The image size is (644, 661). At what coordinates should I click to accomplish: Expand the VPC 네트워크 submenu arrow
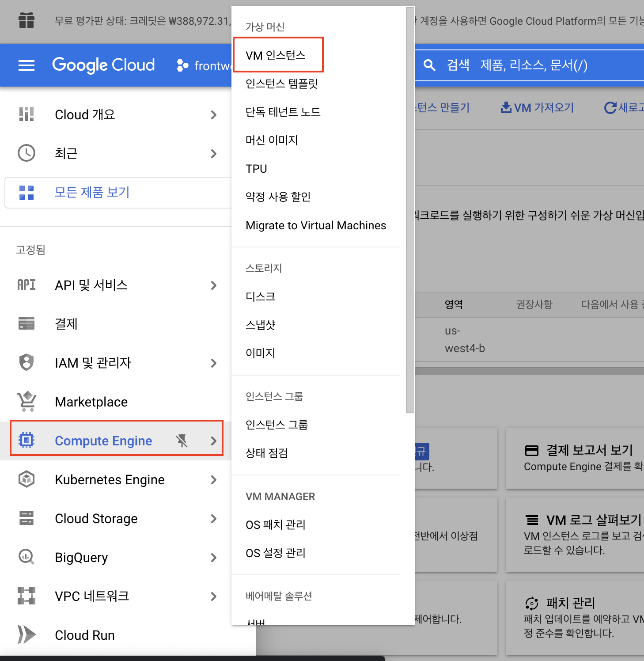(x=214, y=596)
